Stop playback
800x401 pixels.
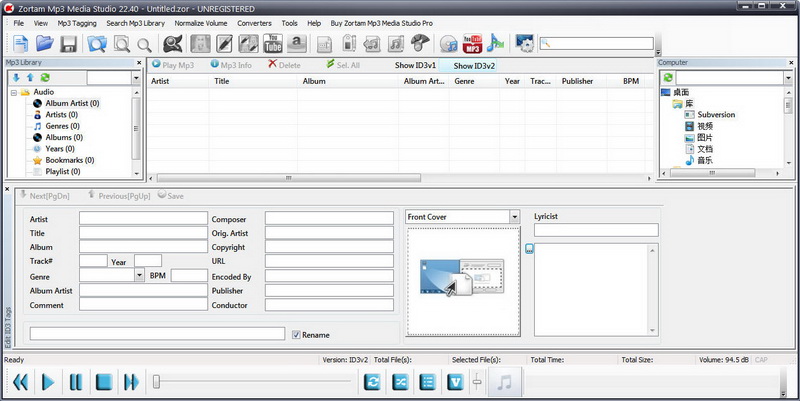coord(104,382)
